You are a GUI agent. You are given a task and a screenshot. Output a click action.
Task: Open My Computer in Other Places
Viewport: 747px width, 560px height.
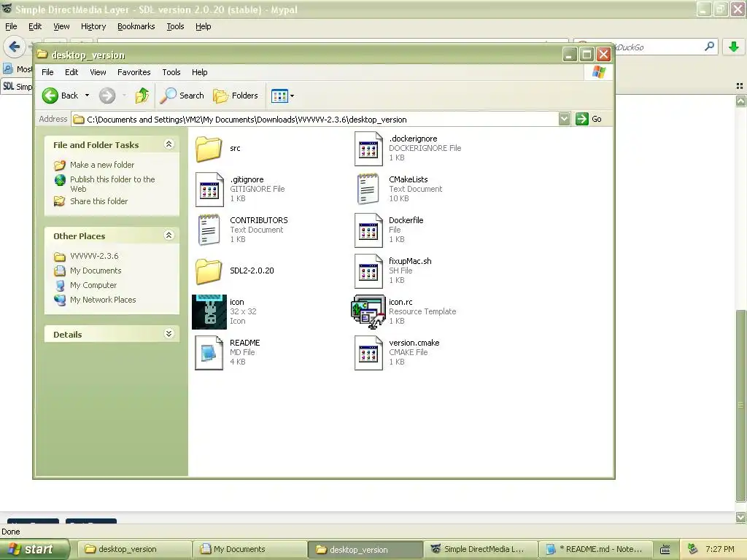coord(93,285)
